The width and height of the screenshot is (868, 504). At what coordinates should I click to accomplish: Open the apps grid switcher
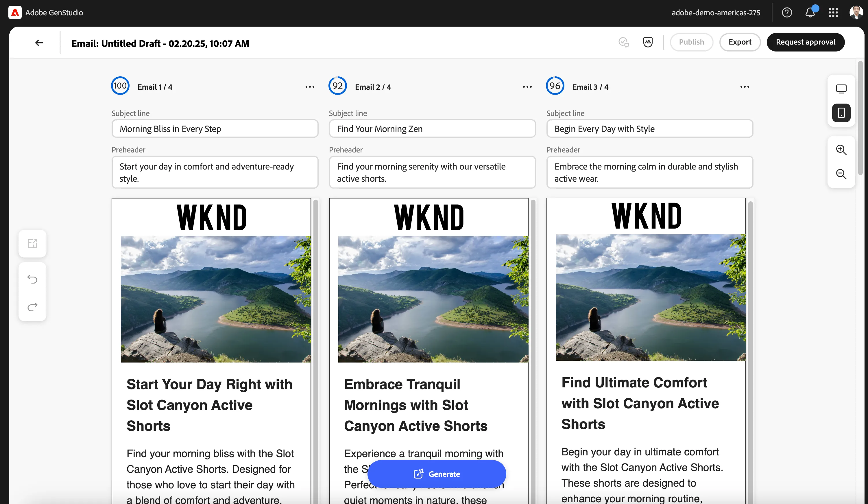tap(833, 13)
